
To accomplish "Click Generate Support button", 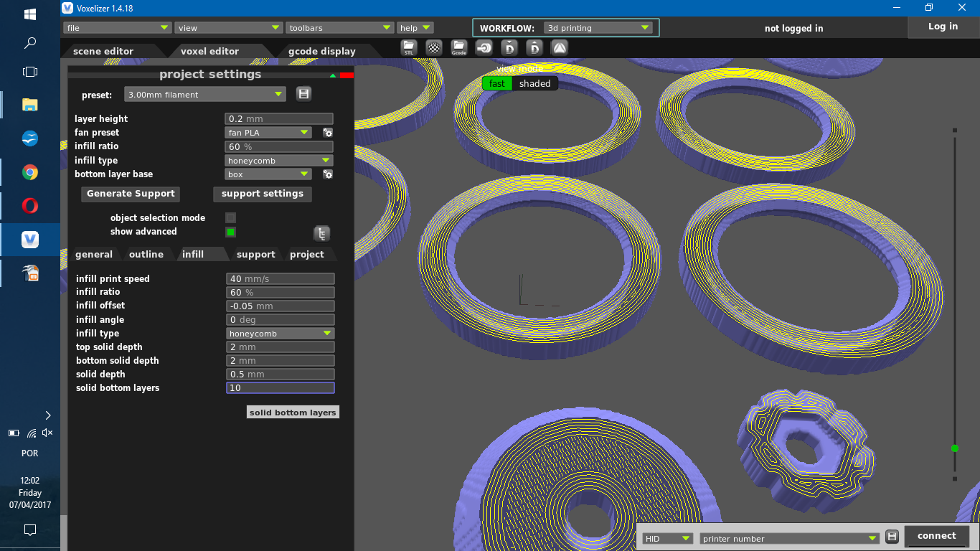I will pyautogui.click(x=131, y=194).
